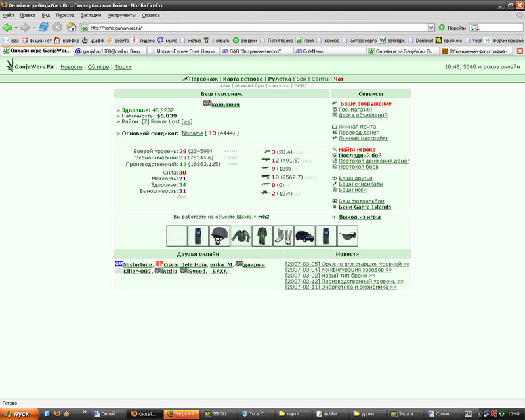Open the Noname syndicate link
This screenshot has height=420, width=525.
click(192, 133)
